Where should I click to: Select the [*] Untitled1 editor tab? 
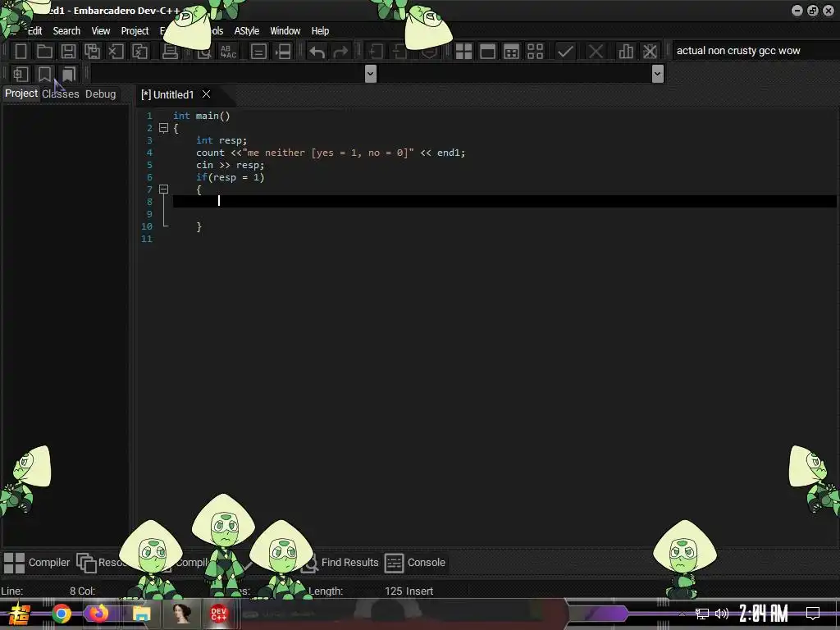(x=167, y=95)
